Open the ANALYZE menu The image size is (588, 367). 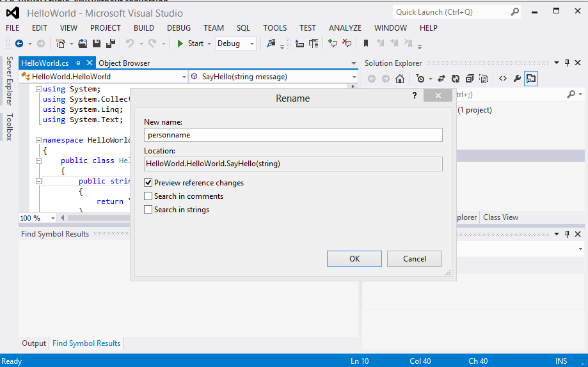[345, 28]
